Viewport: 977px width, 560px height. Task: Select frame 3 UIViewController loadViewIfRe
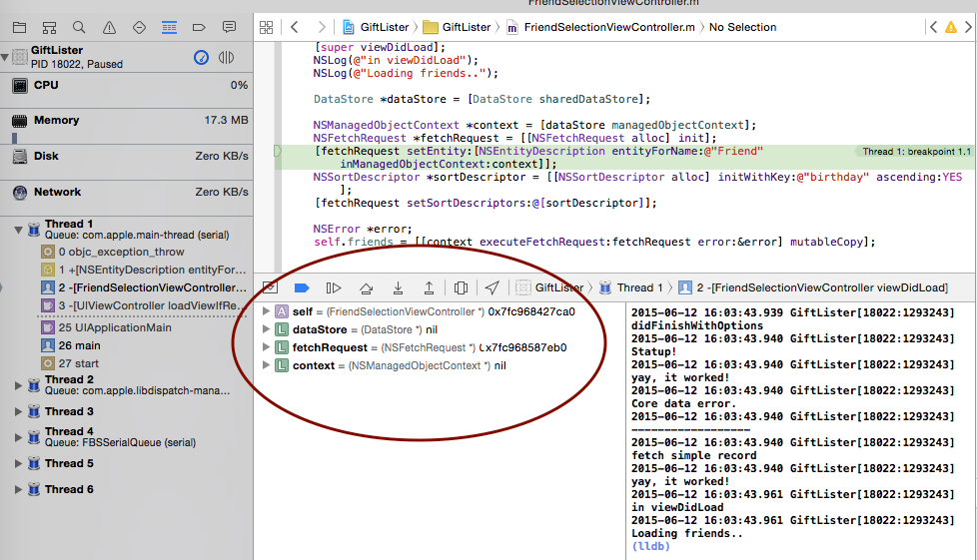coord(144,305)
